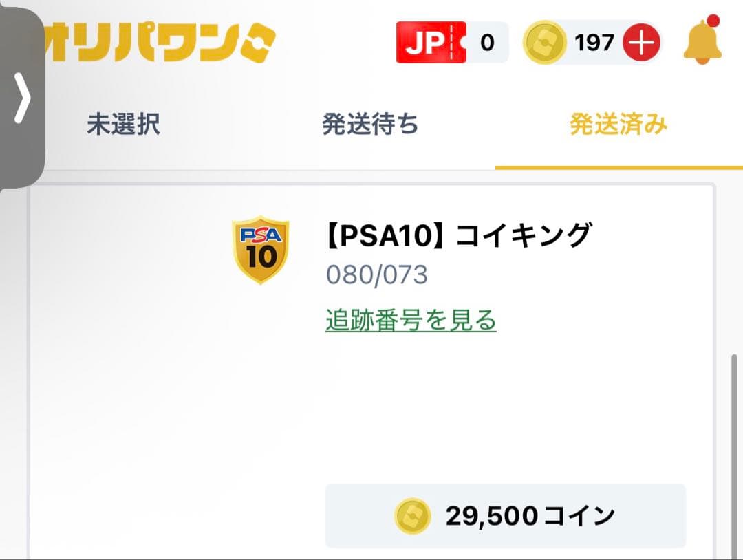Click the red unread dot on bell

click(713, 20)
